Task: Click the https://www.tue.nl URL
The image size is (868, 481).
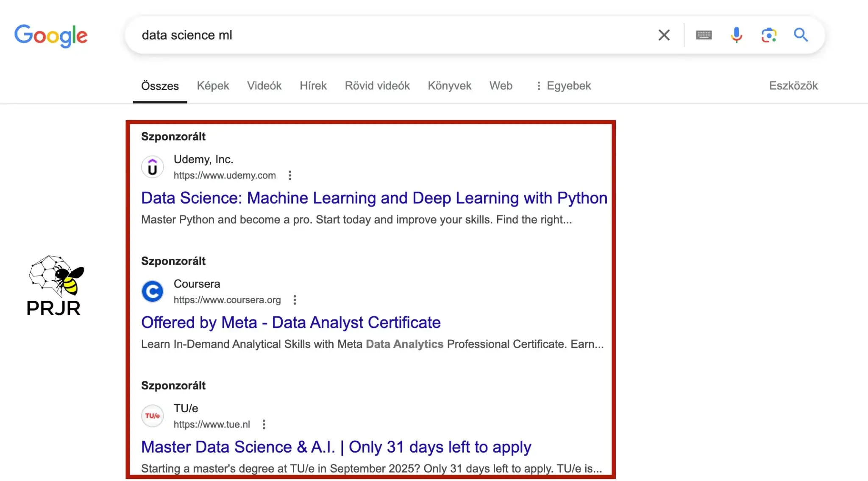Action: [212, 425]
